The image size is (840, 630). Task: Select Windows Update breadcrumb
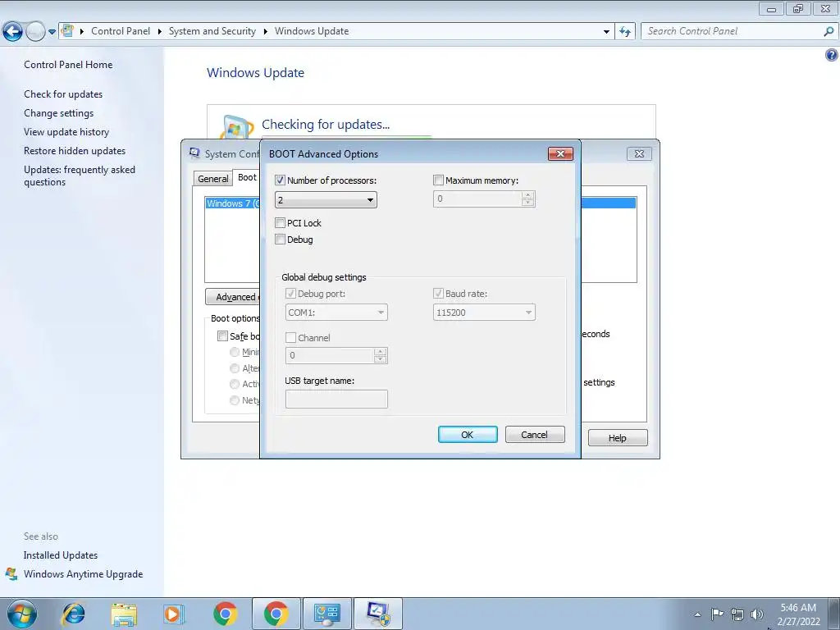point(312,31)
